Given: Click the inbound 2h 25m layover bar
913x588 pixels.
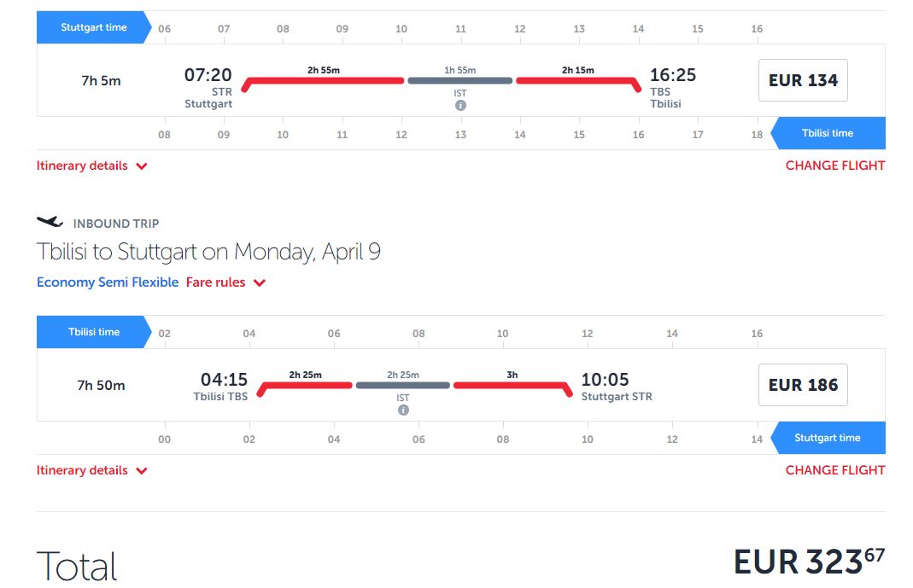Looking at the screenshot, I should pos(402,386).
